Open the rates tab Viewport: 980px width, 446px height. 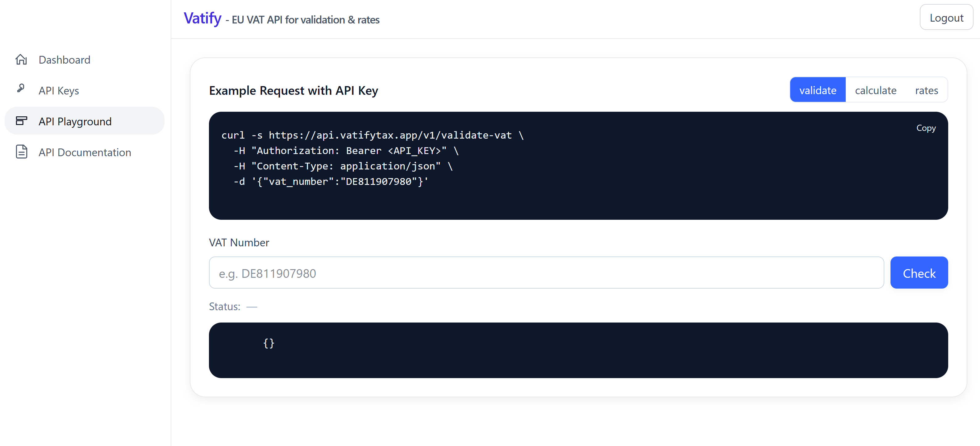pyautogui.click(x=926, y=90)
